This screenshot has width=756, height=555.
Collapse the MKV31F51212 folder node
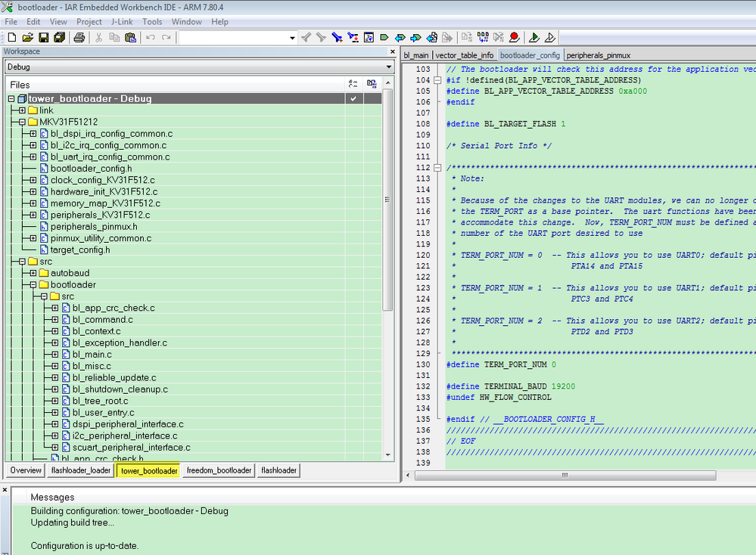pos(22,122)
